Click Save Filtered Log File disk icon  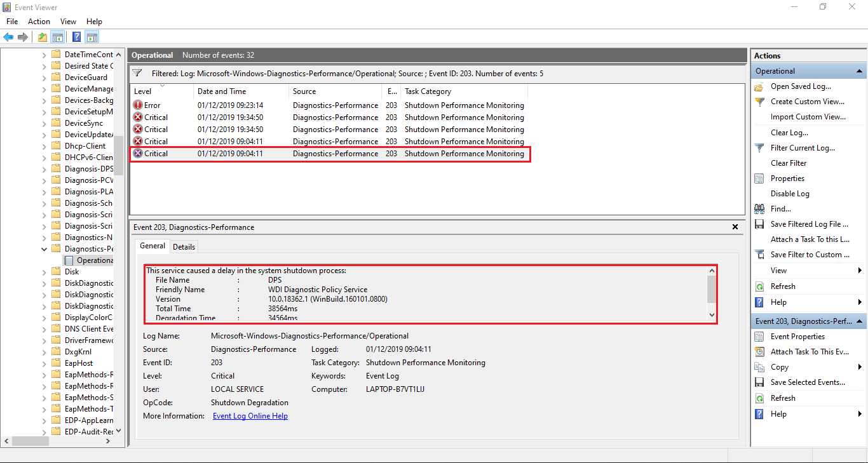(759, 224)
